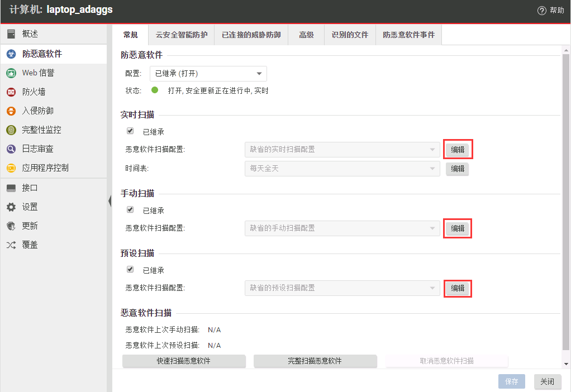Image resolution: width=571 pixels, height=392 pixels.
Task: Switch to the 防恶意软件事件 tab
Action: pos(408,35)
